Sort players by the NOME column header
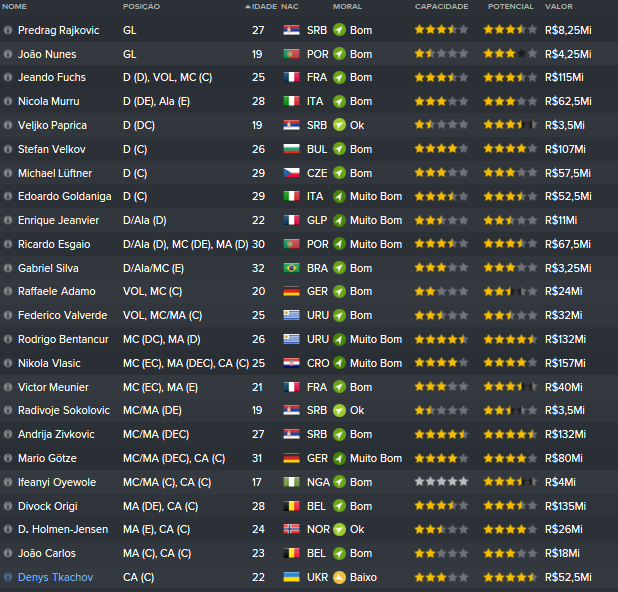The image size is (618, 592). (15, 6)
